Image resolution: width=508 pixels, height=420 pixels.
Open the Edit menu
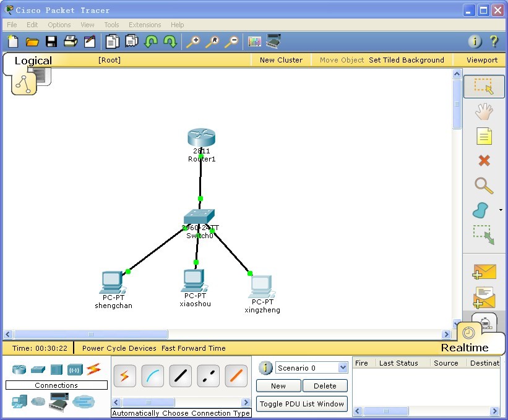pyautogui.click(x=32, y=25)
